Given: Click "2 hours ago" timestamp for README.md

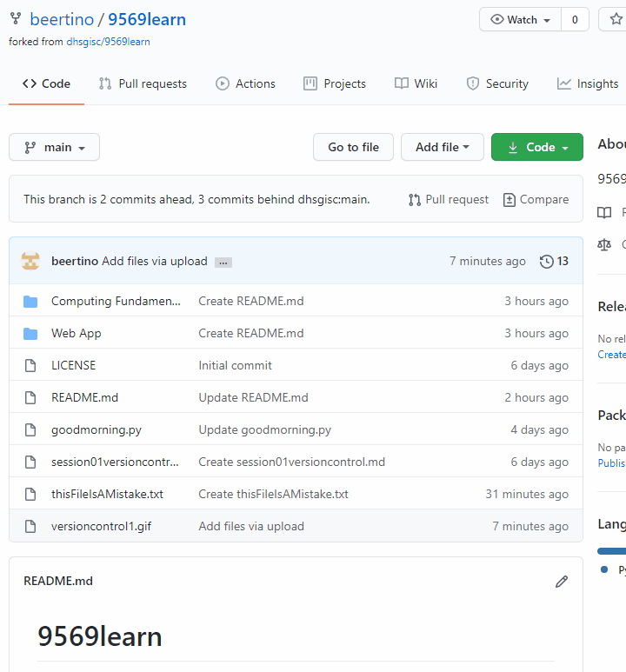Looking at the screenshot, I should [536, 397].
